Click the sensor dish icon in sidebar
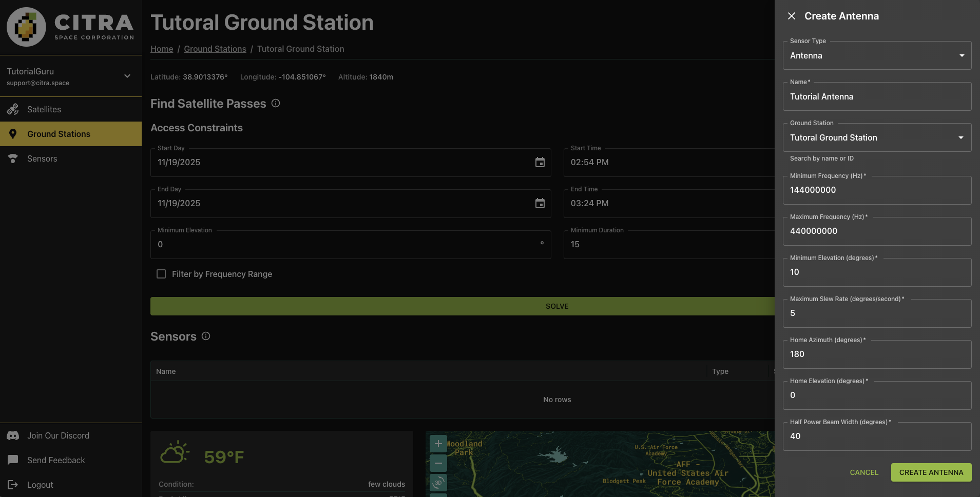 click(13, 158)
